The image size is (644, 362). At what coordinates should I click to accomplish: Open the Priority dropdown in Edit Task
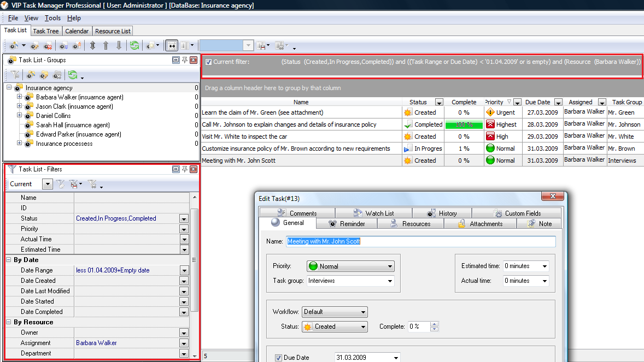(x=390, y=266)
